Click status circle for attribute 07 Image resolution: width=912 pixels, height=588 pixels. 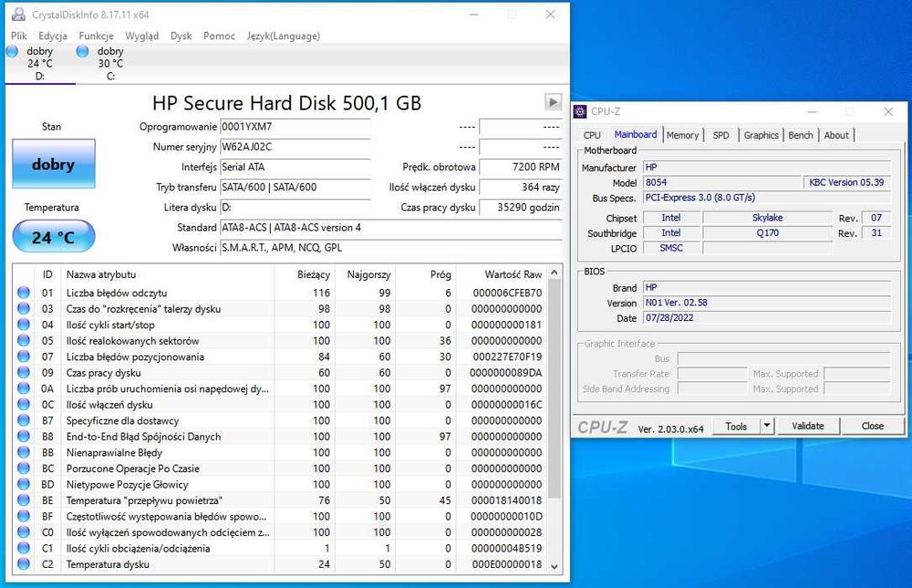24,356
